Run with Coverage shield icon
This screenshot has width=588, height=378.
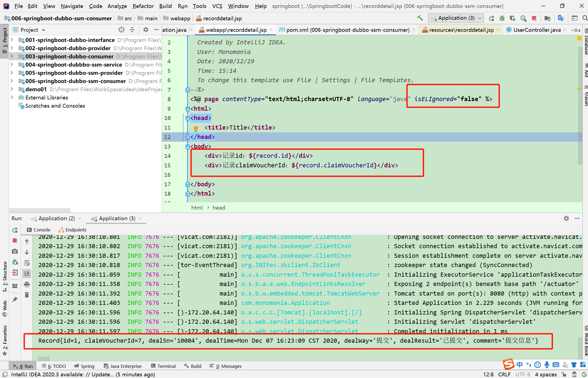coord(512,18)
